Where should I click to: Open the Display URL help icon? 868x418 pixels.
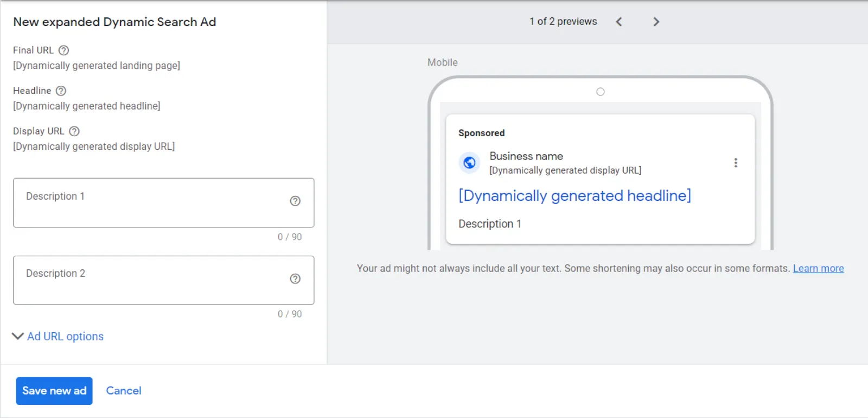[x=74, y=131]
